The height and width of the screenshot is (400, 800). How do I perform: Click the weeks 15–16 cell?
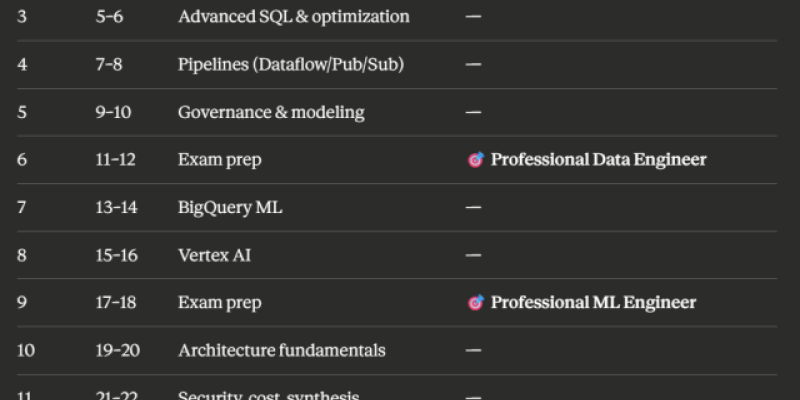(116, 255)
